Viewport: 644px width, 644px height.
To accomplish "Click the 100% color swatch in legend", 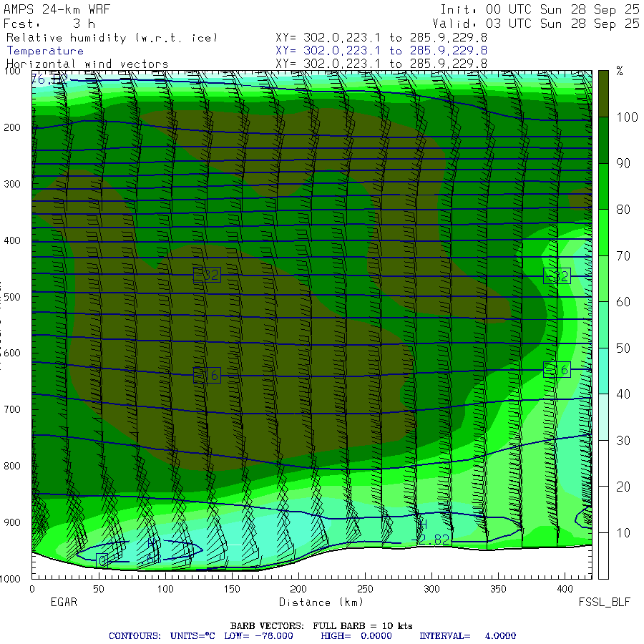I will click(603, 94).
